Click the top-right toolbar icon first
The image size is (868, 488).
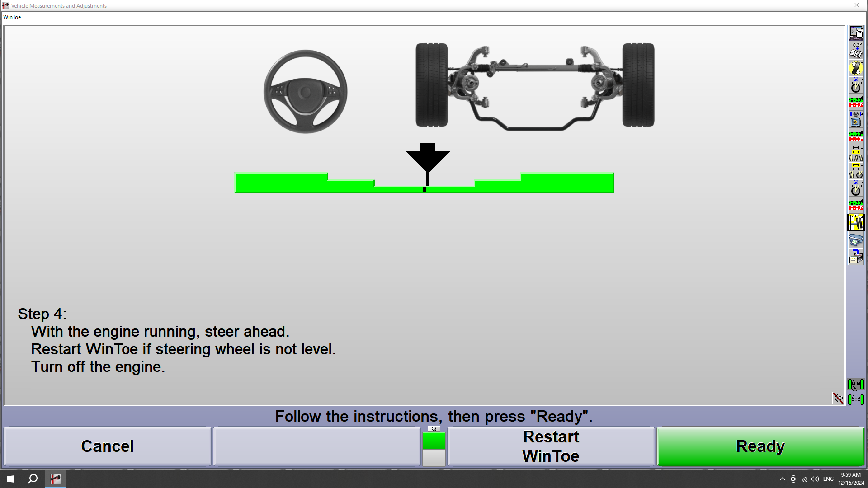(x=856, y=33)
